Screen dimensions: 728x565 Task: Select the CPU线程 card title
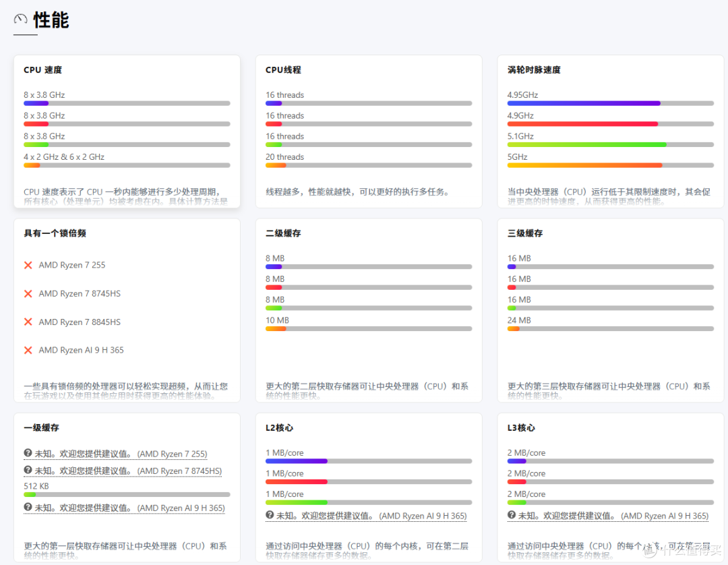[x=283, y=70]
